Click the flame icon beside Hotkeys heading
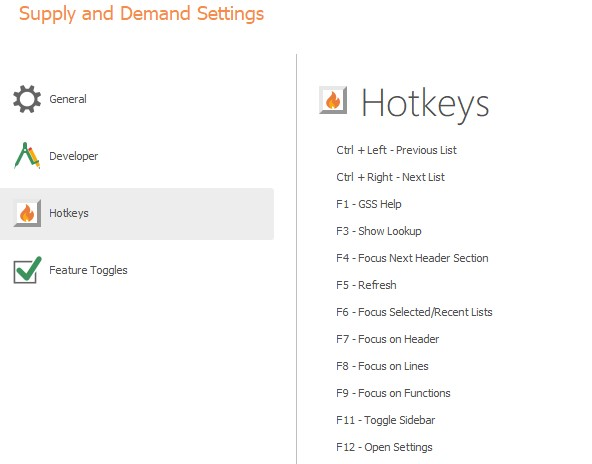The width and height of the screenshot is (592, 464). (x=333, y=100)
